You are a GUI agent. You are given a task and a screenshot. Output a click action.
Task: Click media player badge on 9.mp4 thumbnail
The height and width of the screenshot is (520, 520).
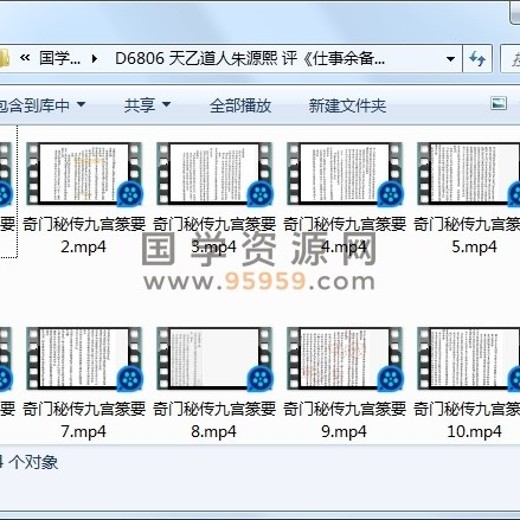click(391, 378)
